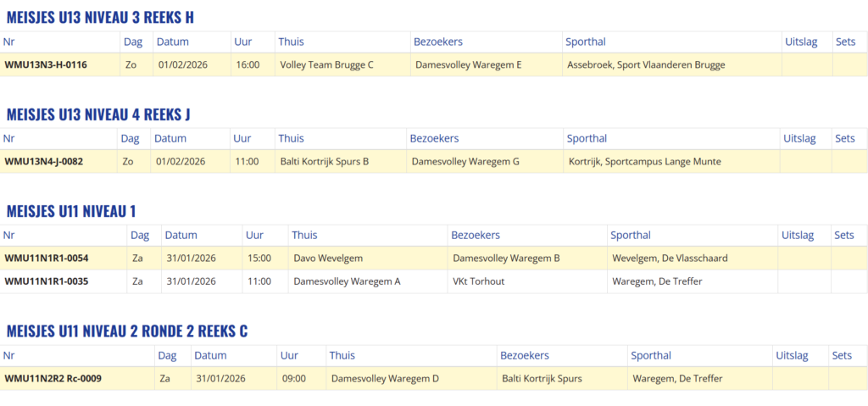This screenshot has width=868, height=406.
Task: Click Damesvolley Waregem D home team
Action: point(385,378)
